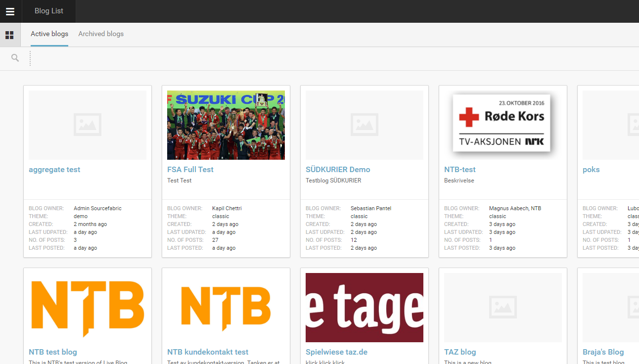
Task: Open the FSA Full Test blog
Action: [x=190, y=170]
